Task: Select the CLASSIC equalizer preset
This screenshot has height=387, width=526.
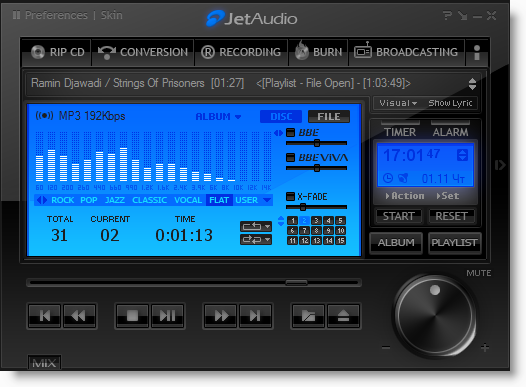Action: click(x=149, y=200)
